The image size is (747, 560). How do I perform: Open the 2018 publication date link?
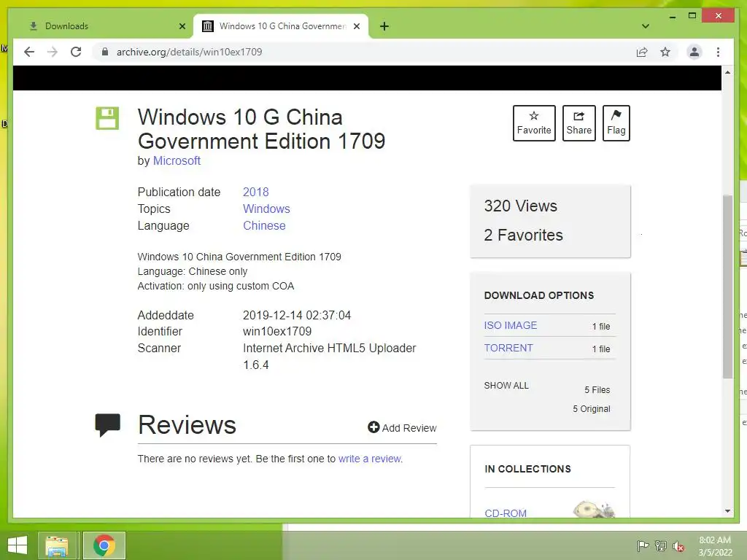point(256,192)
